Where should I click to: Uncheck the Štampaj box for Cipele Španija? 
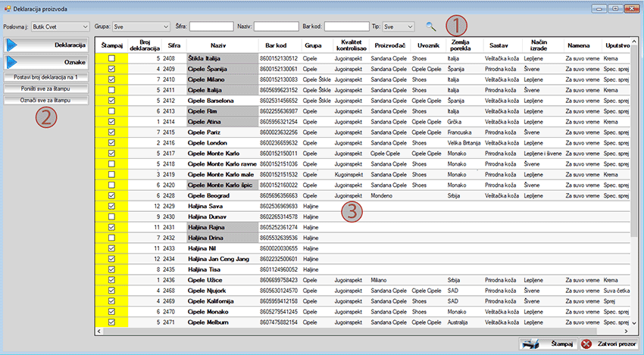[111, 69]
